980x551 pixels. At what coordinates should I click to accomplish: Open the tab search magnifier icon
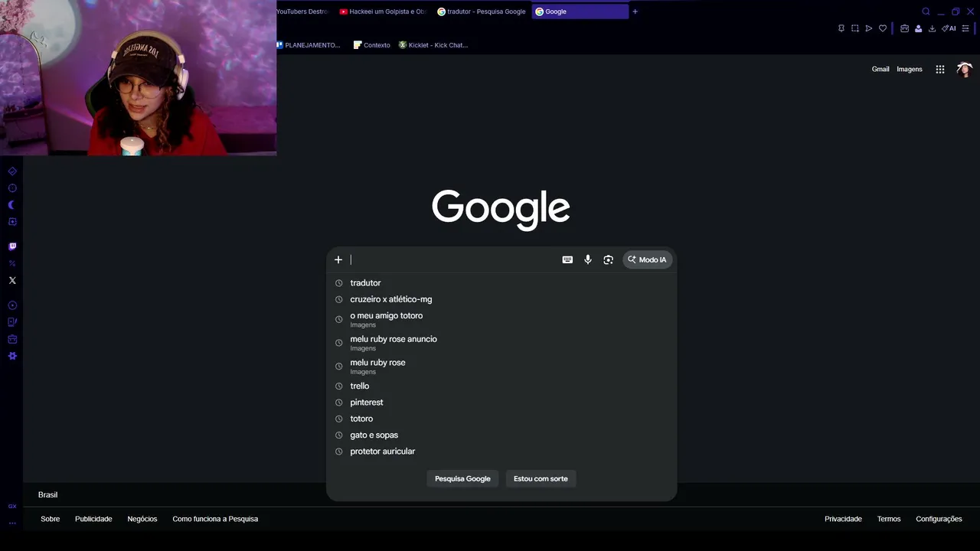point(926,11)
